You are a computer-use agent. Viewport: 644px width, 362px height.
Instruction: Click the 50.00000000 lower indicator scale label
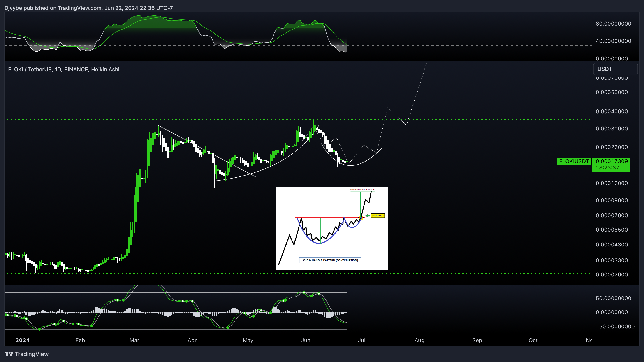pyautogui.click(x=614, y=298)
